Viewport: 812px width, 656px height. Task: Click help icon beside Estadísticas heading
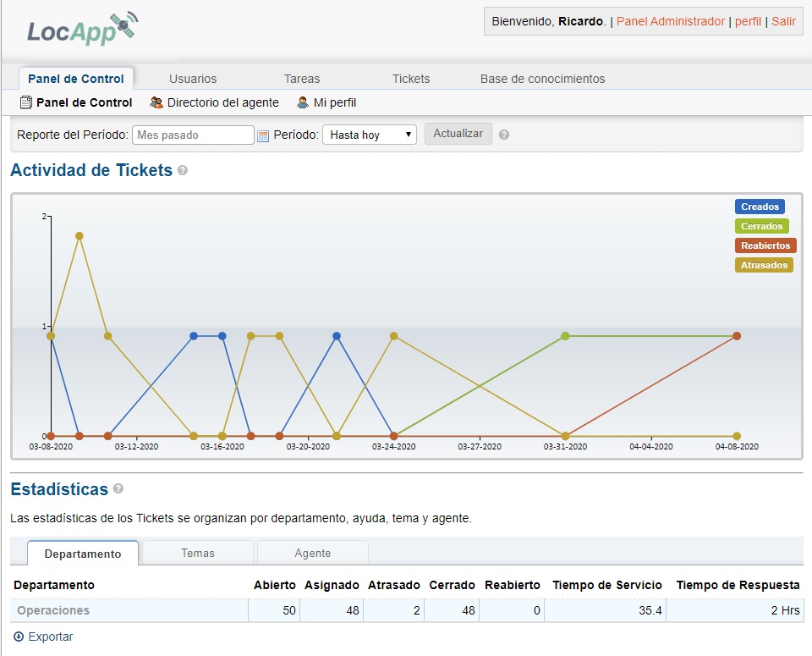click(x=118, y=489)
